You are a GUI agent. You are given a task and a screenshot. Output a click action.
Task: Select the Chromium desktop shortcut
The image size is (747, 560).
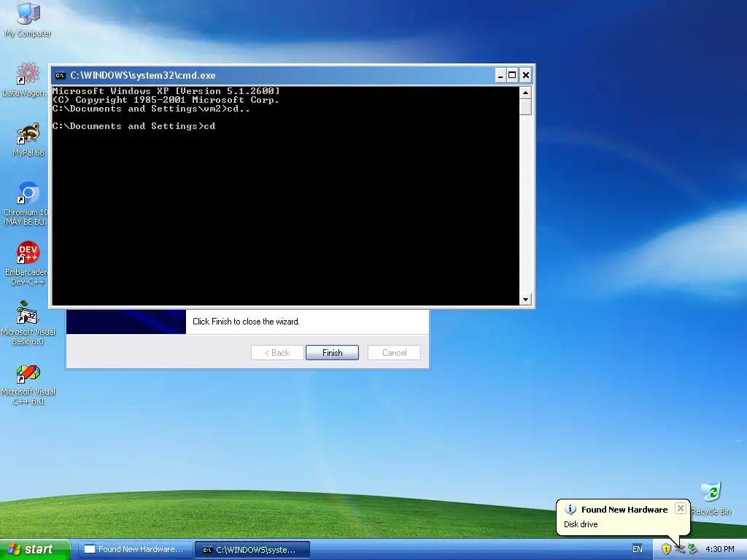pyautogui.click(x=26, y=203)
